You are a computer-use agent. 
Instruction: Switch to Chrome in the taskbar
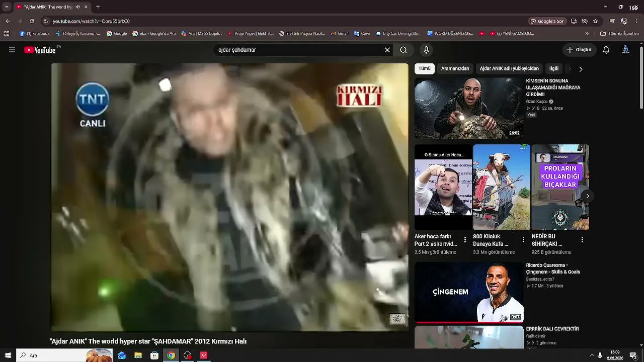click(x=171, y=355)
